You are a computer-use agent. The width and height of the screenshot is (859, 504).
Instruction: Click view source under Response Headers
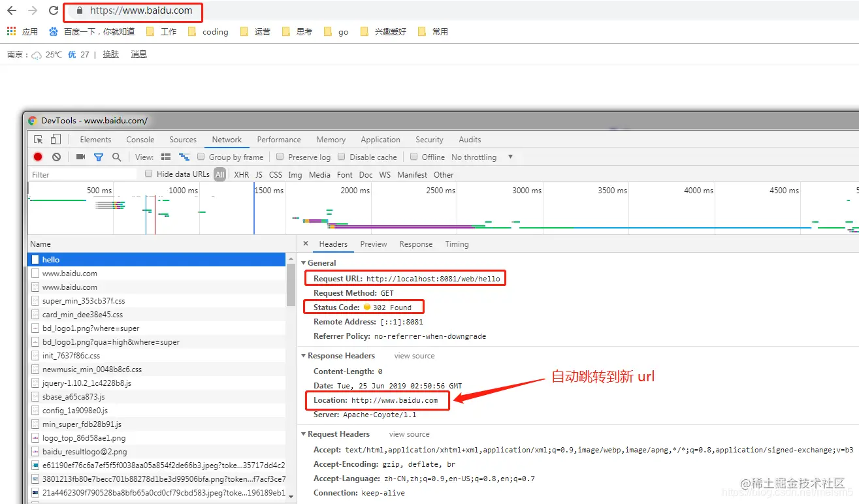pyautogui.click(x=414, y=356)
